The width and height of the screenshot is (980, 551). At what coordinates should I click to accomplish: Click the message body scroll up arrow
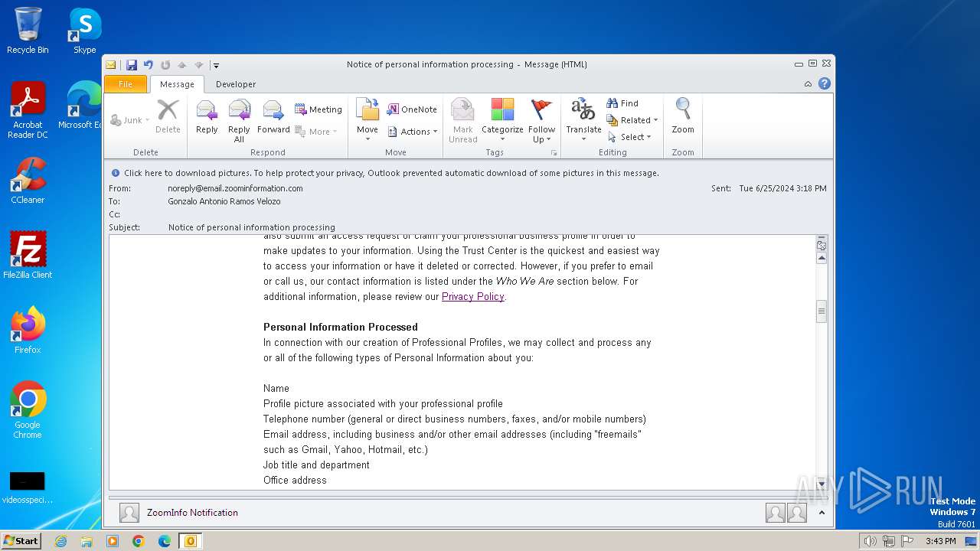(x=822, y=259)
